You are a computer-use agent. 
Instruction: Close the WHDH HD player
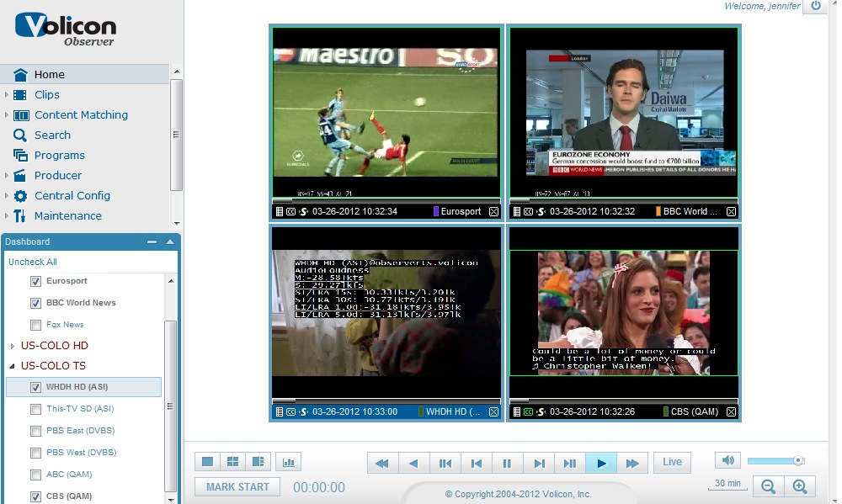(493, 411)
